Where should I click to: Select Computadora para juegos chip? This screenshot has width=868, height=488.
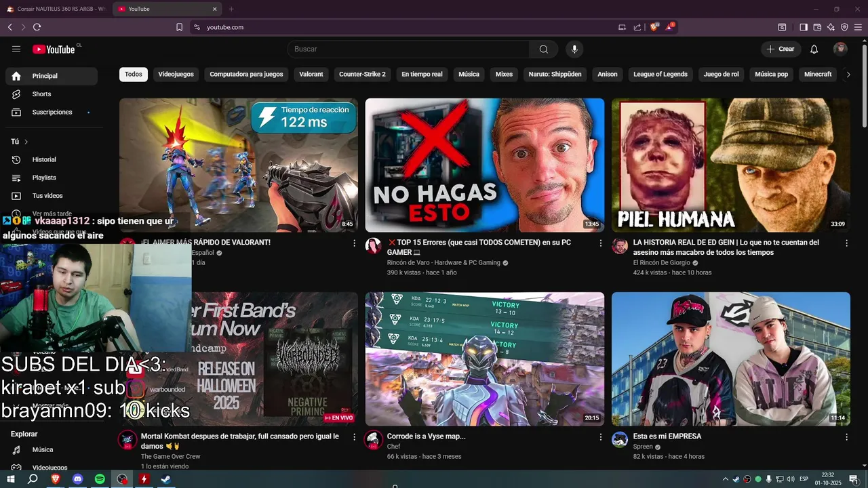(x=246, y=75)
